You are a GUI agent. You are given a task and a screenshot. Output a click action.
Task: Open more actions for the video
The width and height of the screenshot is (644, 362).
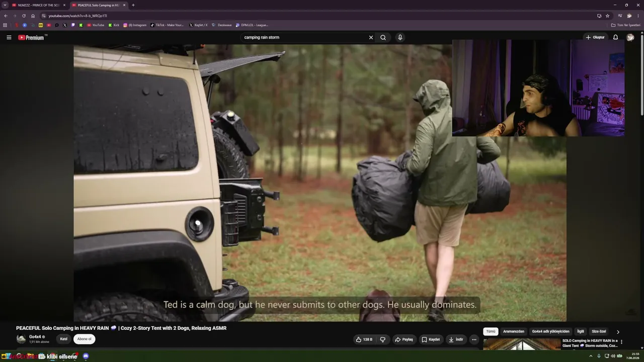tap(473, 339)
